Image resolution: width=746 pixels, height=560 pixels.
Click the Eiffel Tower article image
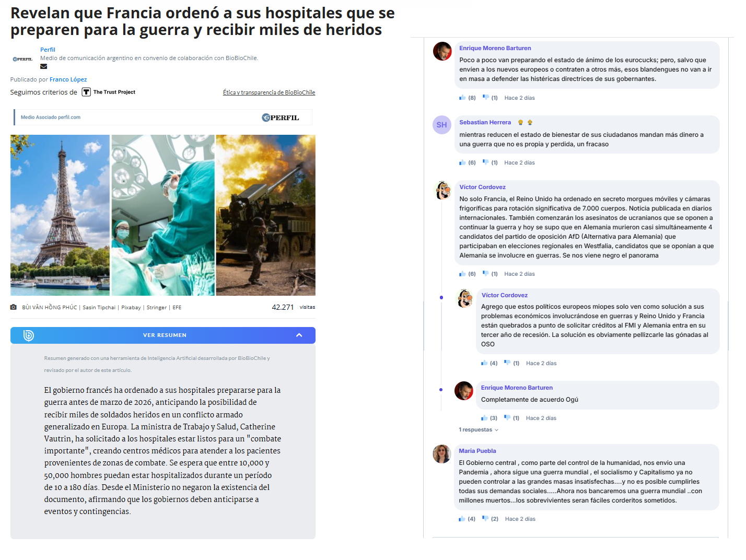pyautogui.click(x=60, y=215)
